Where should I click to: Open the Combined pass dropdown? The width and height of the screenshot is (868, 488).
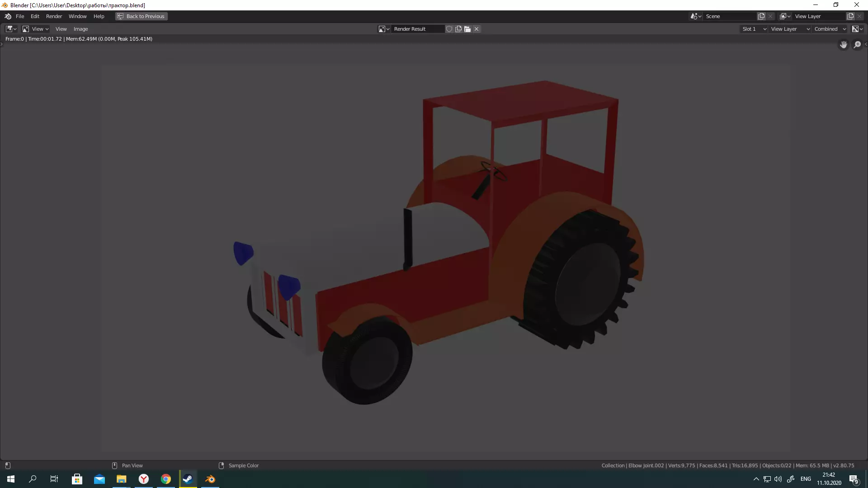[x=830, y=29]
